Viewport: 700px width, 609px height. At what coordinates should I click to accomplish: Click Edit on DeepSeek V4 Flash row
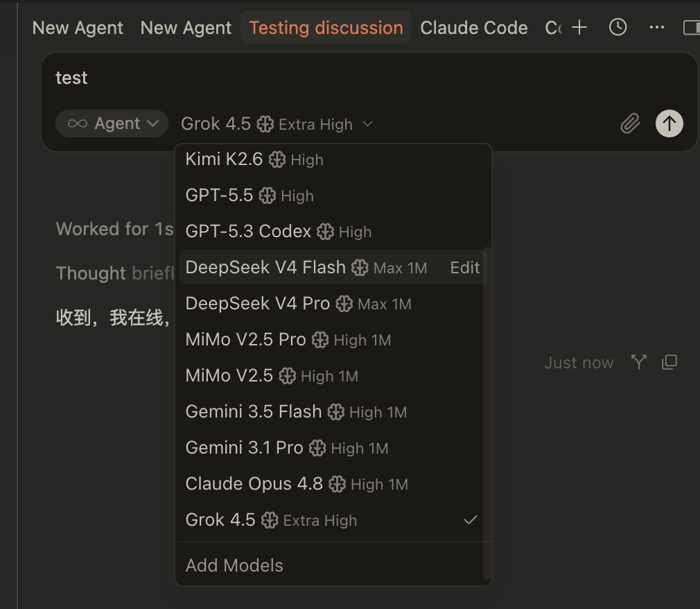pos(465,268)
